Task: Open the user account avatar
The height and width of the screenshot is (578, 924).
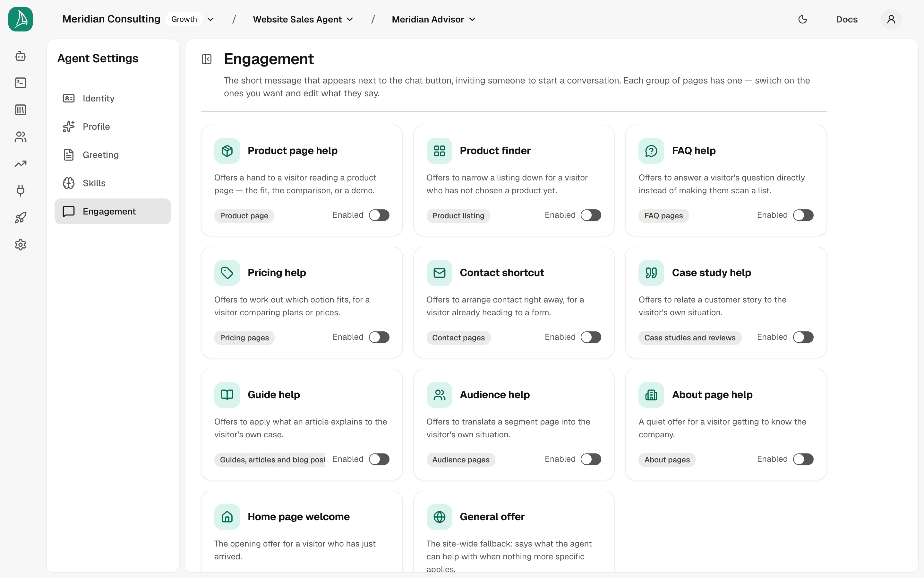Action: 891,19
